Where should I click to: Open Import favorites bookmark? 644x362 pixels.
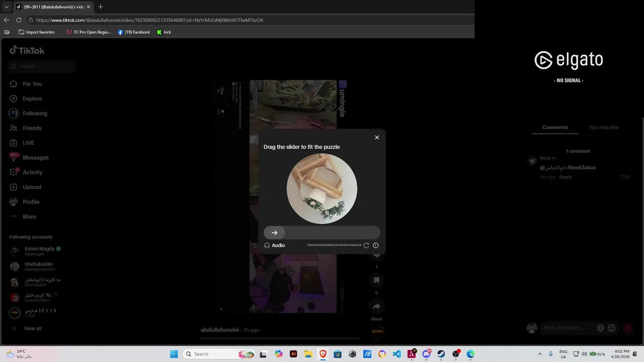pos(36,32)
